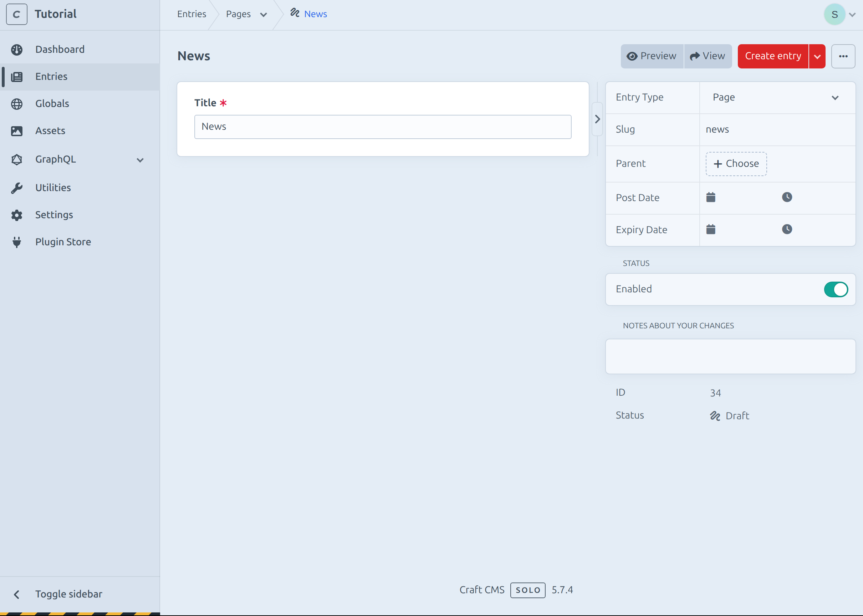Open the Plugin Store plug icon

pos(17,242)
